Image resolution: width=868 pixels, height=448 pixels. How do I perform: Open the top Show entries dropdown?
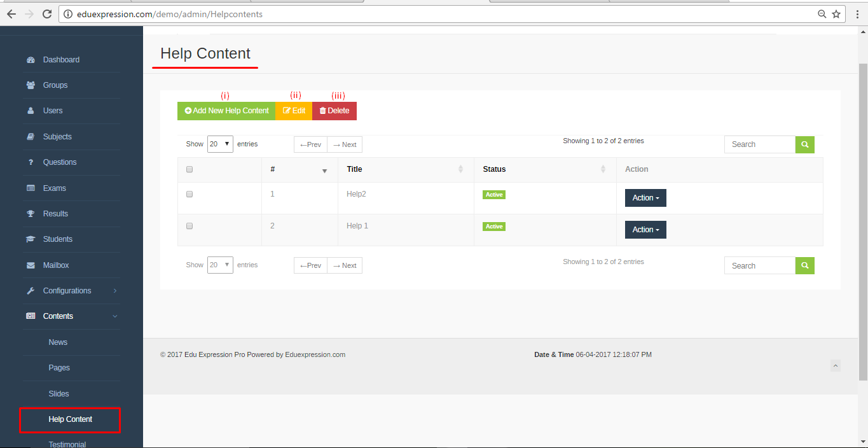click(x=220, y=144)
